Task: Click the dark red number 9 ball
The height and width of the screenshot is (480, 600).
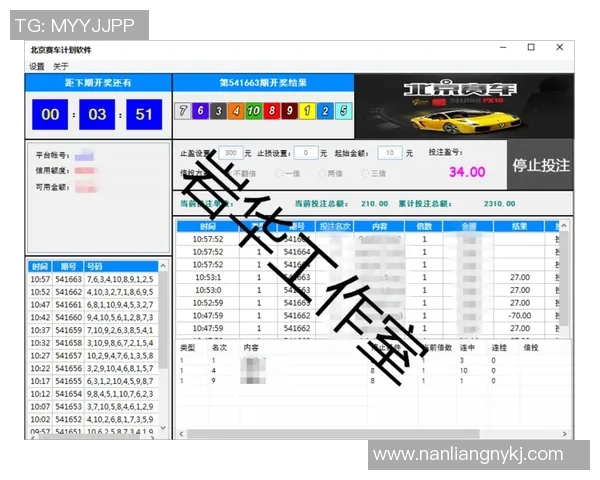Action: (289, 111)
